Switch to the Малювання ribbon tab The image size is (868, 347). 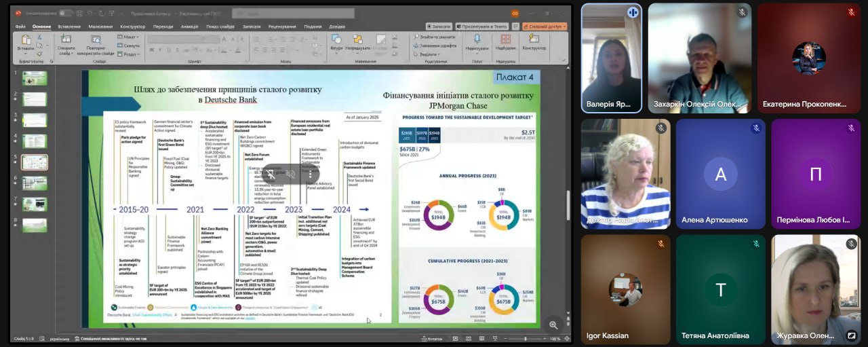(x=100, y=26)
